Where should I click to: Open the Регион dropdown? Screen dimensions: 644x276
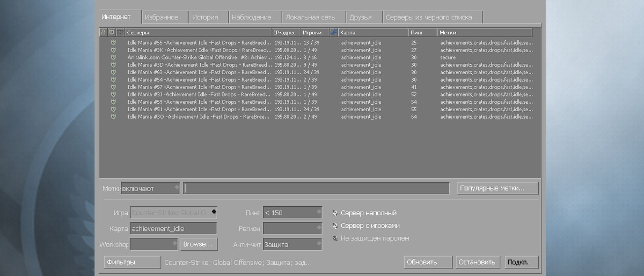292,228
